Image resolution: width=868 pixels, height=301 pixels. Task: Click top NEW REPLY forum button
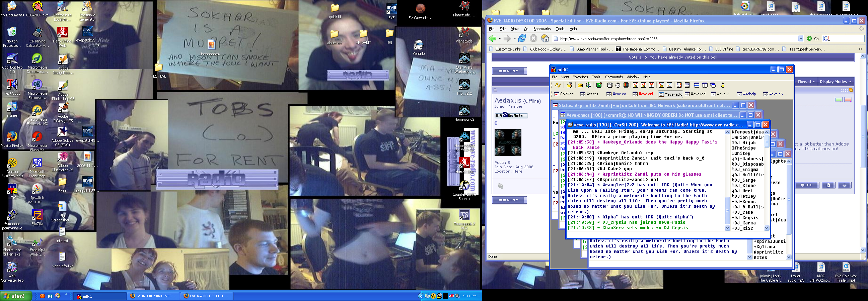(509, 71)
